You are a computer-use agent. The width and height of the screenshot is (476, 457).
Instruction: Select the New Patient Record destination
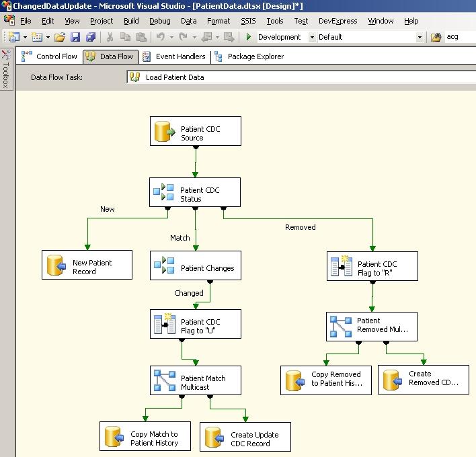tap(87, 265)
